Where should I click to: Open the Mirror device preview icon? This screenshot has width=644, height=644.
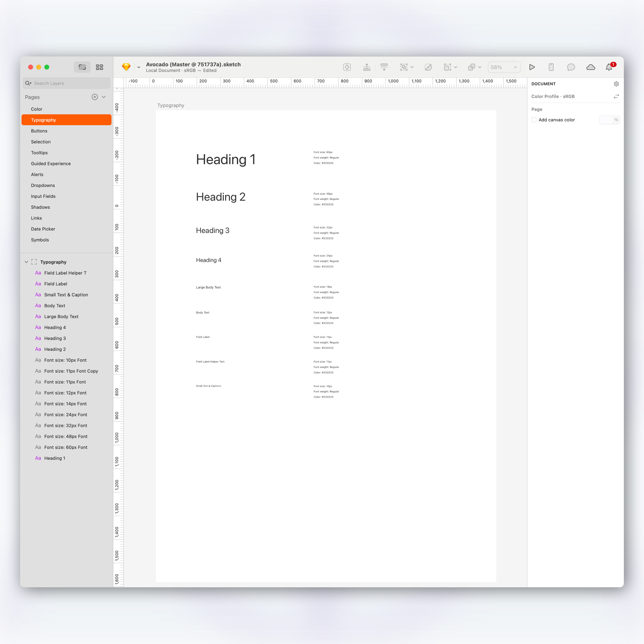[551, 67]
